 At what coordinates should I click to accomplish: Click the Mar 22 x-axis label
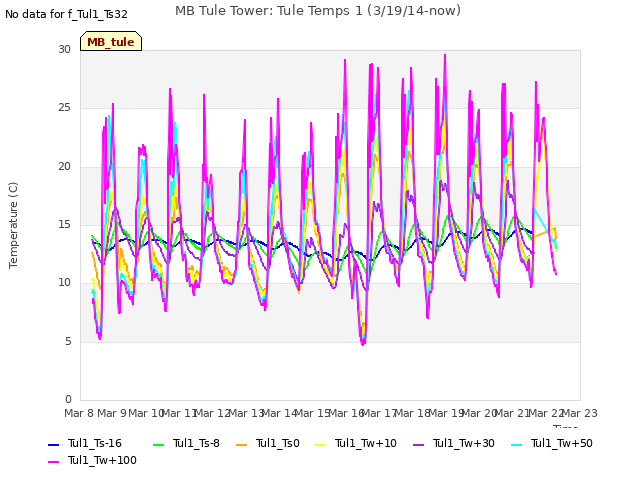pos(546,413)
